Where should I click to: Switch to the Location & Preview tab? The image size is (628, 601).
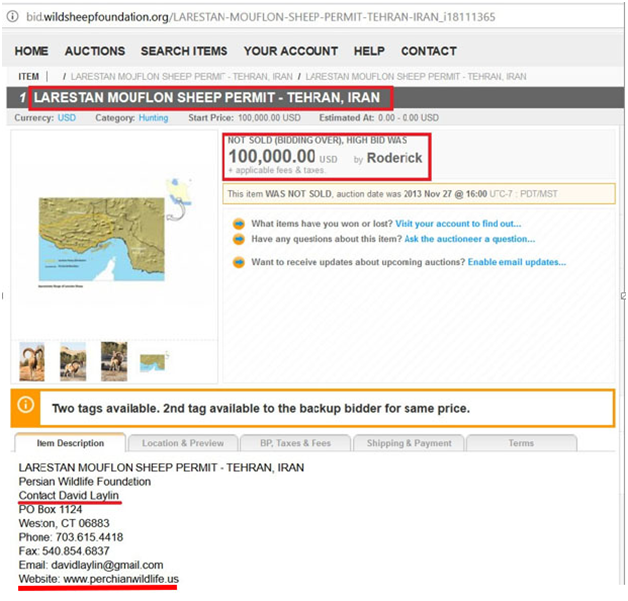[x=183, y=443]
